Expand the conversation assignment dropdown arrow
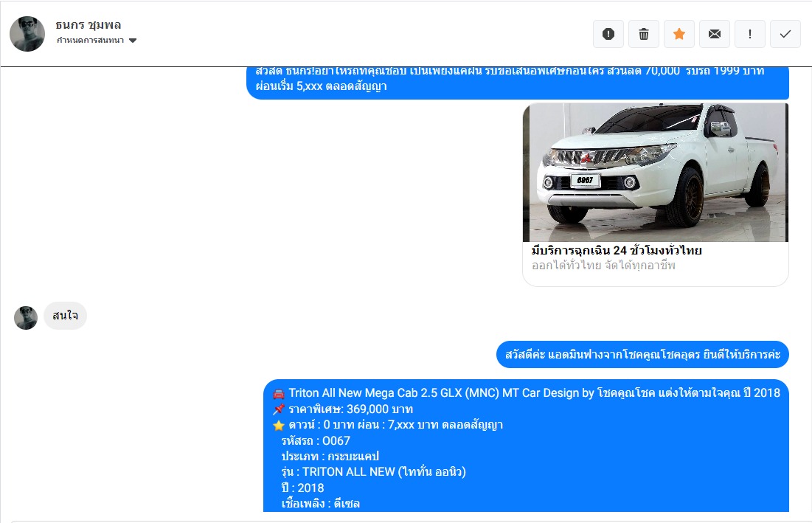 tap(133, 41)
